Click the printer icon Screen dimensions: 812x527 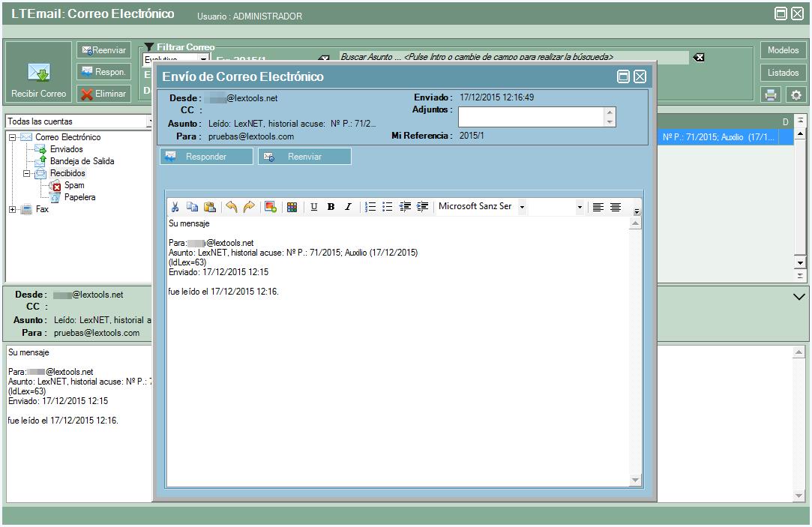(x=771, y=94)
